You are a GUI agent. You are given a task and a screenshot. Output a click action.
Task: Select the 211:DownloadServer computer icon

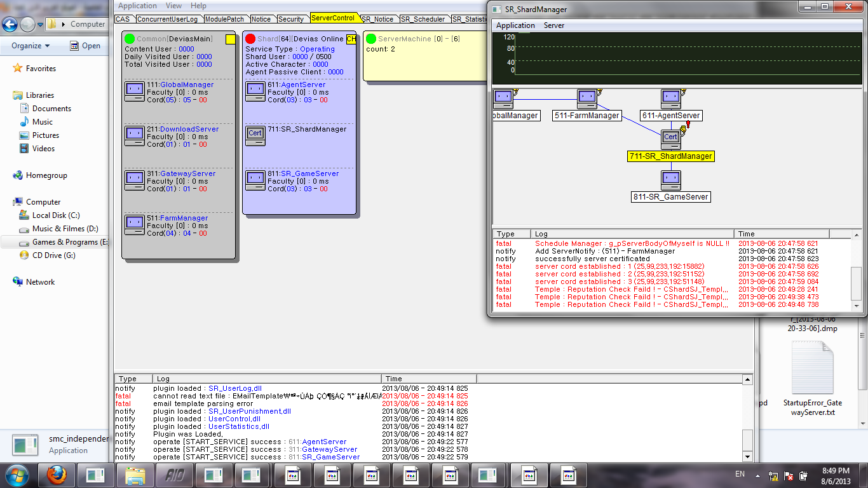[134, 136]
